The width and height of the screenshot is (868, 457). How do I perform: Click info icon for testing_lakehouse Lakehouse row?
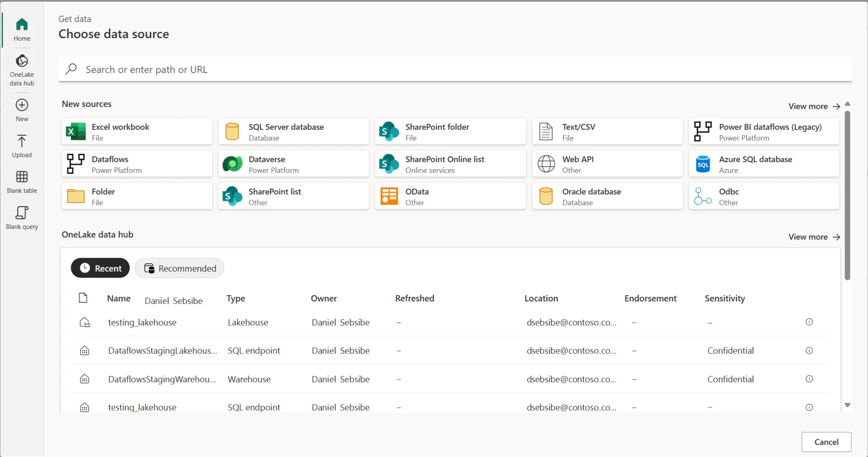[809, 322]
